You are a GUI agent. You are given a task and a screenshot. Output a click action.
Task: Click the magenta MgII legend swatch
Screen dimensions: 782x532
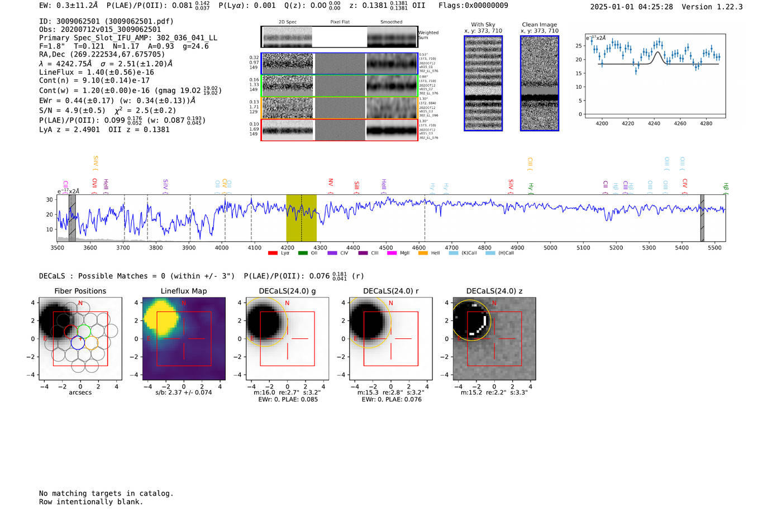pyautogui.click(x=392, y=253)
